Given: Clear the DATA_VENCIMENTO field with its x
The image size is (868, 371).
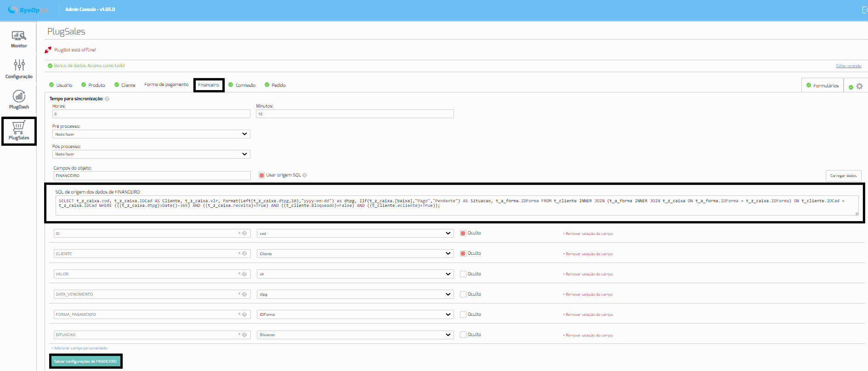Looking at the screenshot, I should click(239, 294).
